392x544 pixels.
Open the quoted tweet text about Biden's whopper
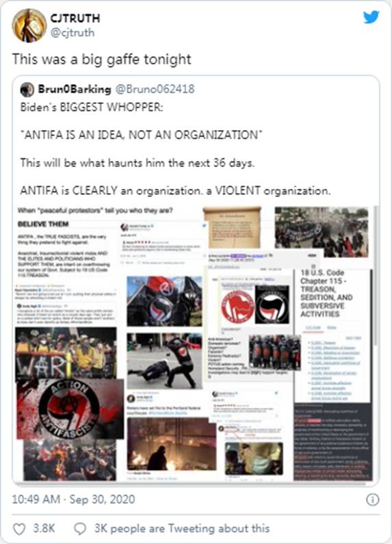pos(175,149)
